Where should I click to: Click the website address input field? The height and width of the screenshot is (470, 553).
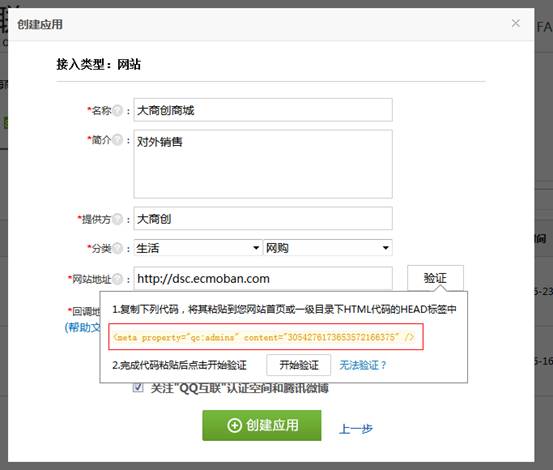[x=263, y=279]
